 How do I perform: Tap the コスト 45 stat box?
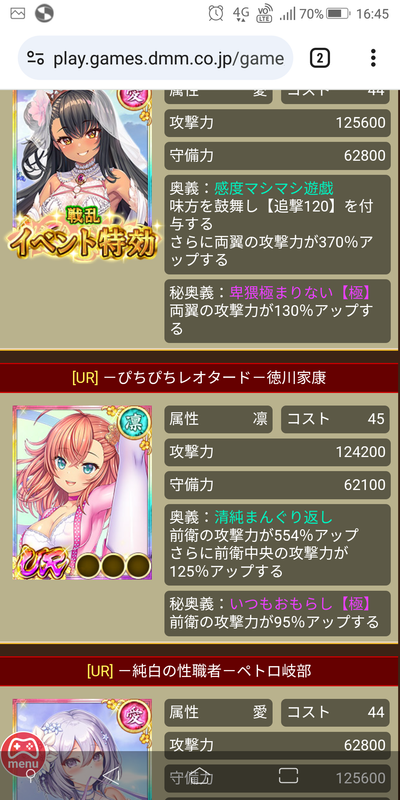coord(335,419)
